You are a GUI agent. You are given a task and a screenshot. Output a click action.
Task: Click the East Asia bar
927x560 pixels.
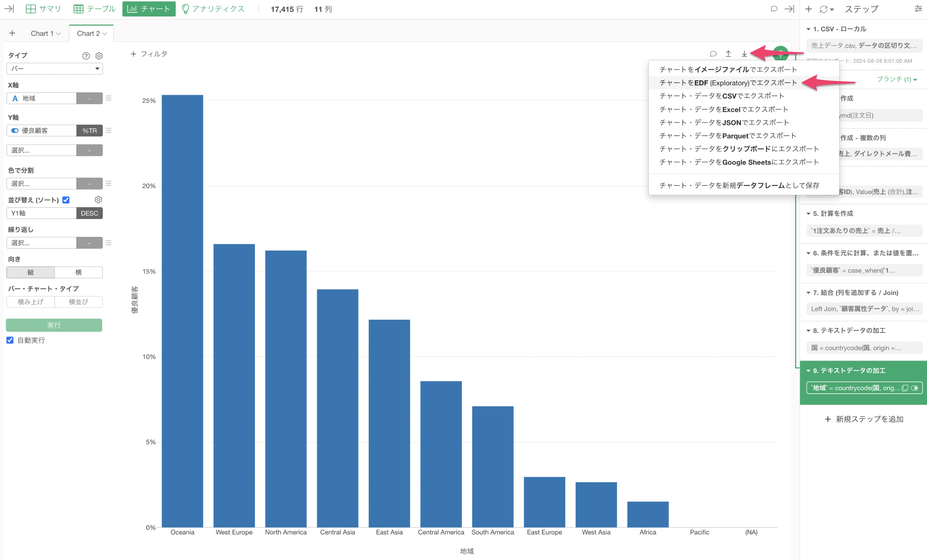(389, 423)
